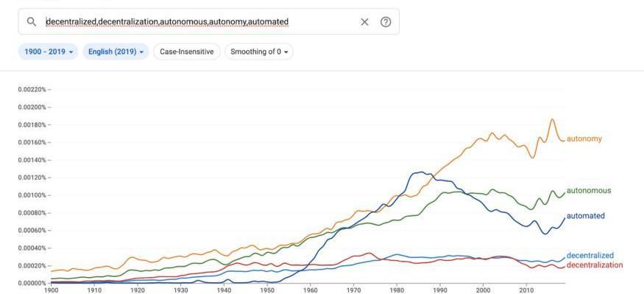Open the Smoothing of 0 dropdown
The width and height of the screenshot is (644, 294).
coord(259,52)
